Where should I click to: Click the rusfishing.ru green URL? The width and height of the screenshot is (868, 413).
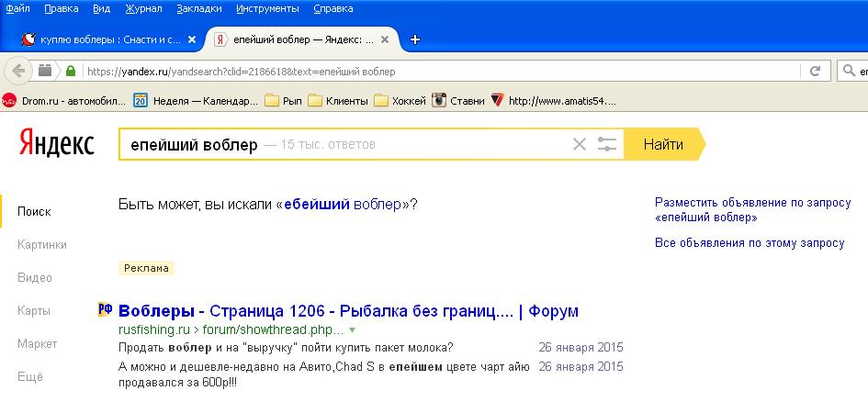coord(231,330)
